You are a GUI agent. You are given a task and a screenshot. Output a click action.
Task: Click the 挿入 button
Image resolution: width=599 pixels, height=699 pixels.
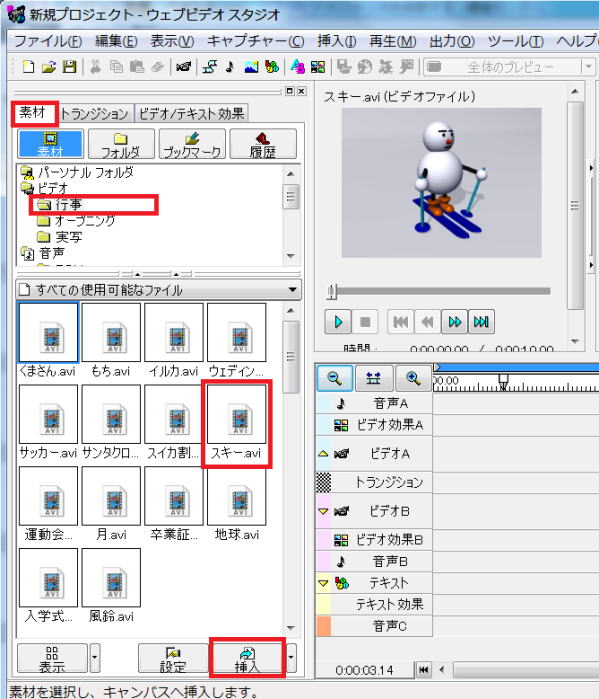pyautogui.click(x=247, y=658)
